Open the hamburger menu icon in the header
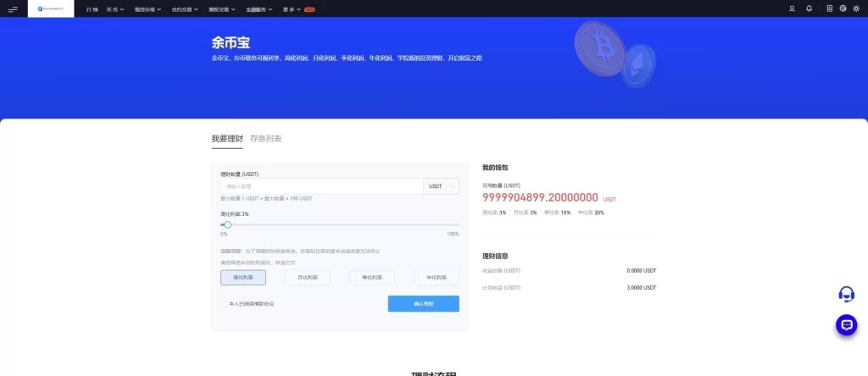The width and height of the screenshot is (868, 376). [13, 8]
